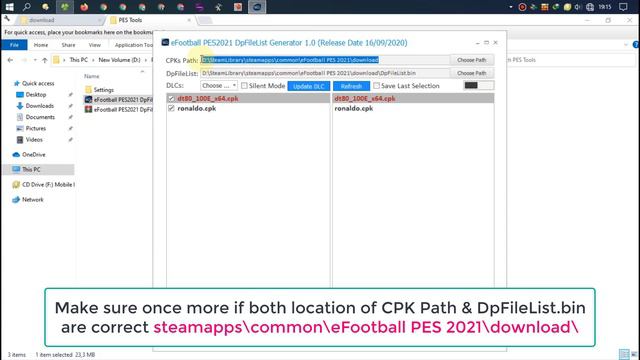The height and width of the screenshot is (360, 640).
Task: Open Application Tools ribbon tab
Action: click(x=133, y=45)
